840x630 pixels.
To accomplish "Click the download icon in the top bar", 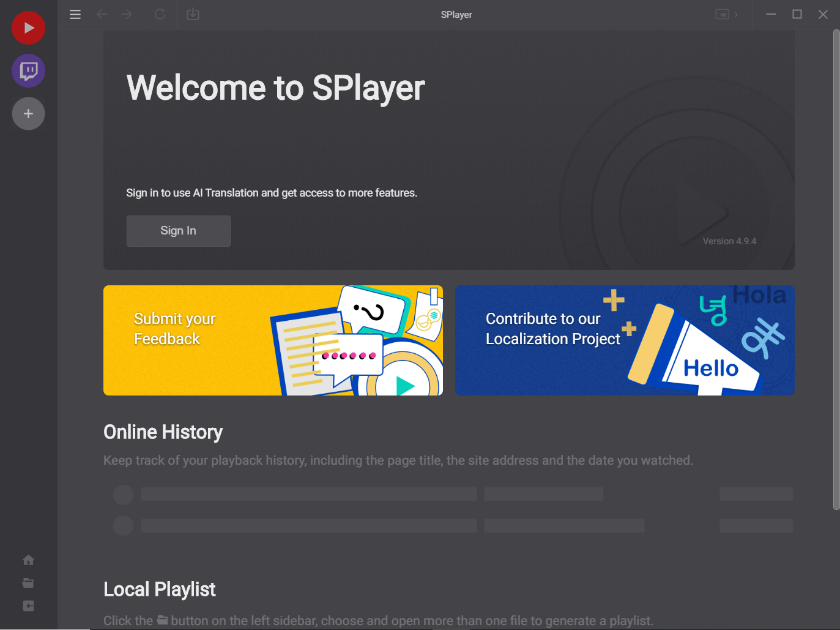I will point(193,14).
